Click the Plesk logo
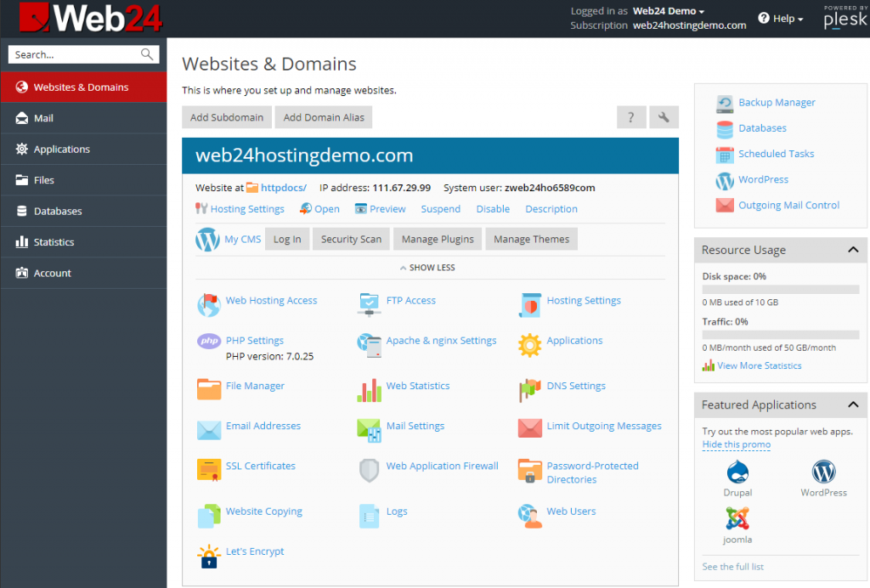870x588 pixels. 845,17
